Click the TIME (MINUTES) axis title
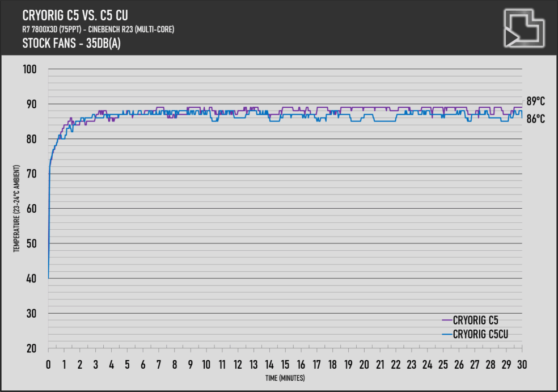Viewport: 558px width, 392px height. [x=284, y=378]
